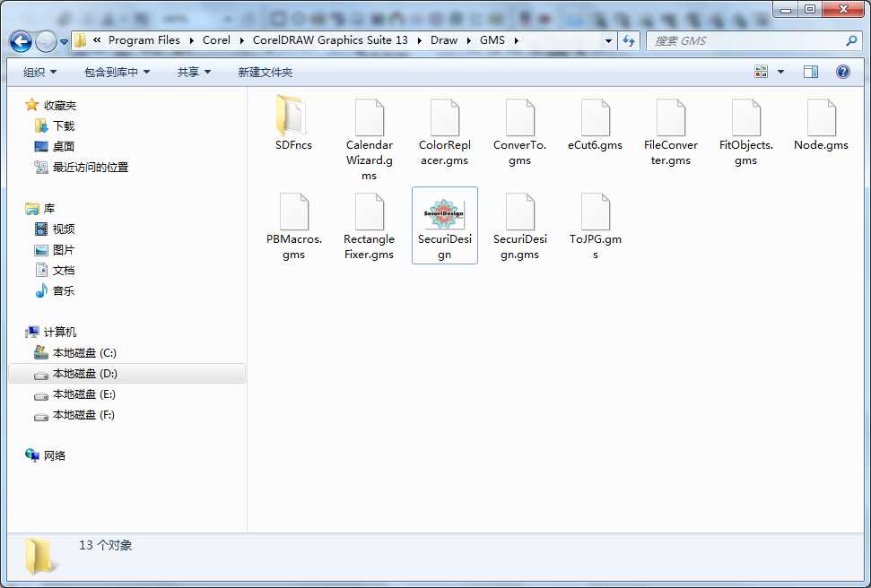This screenshot has width=871, height=588.
Task: Expand the arrow after GMS breadcrumb
Action: tap(516, 40)
